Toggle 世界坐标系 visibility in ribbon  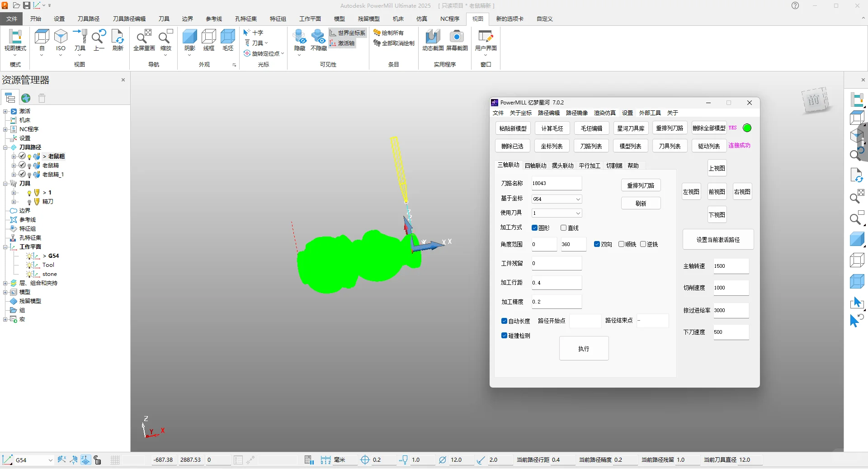coord(347,33)
